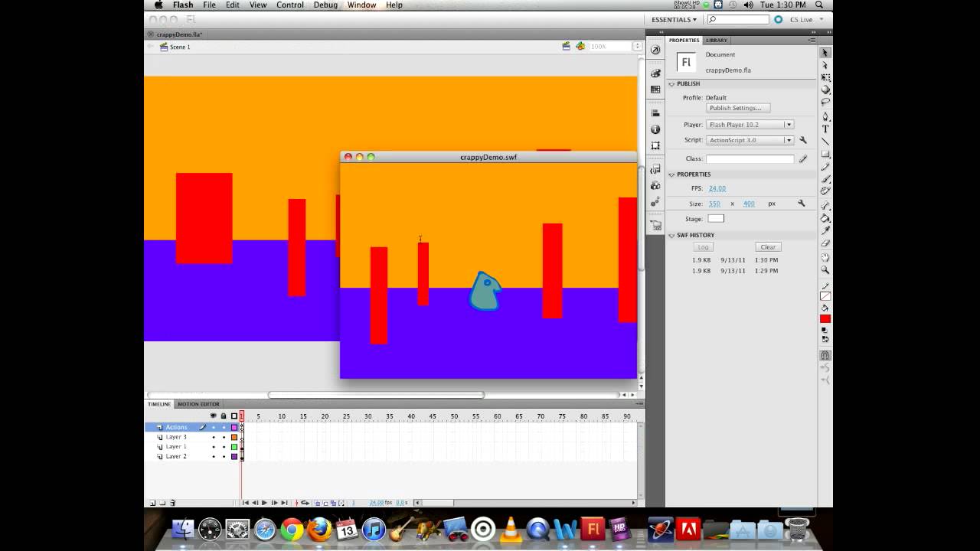Open VLC cone icon in the Dock

click(510, 529)
